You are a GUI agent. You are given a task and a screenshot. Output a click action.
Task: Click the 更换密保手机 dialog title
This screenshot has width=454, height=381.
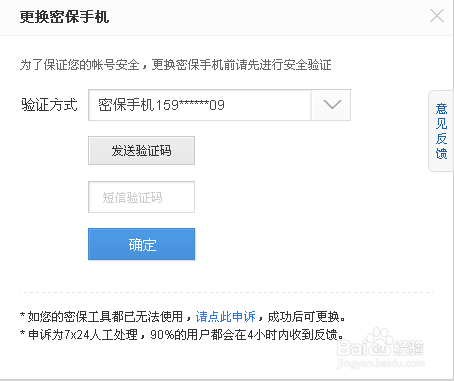click(64, 17)
